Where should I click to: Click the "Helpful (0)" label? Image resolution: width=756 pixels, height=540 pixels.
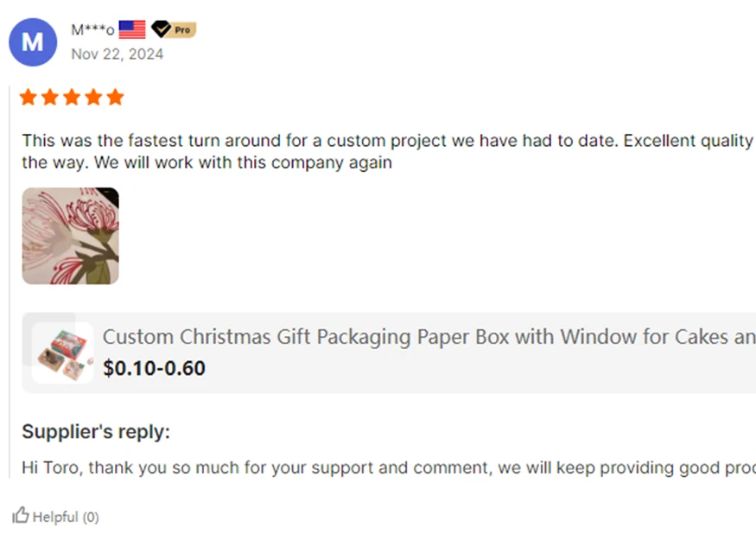[x=66, y=517]
